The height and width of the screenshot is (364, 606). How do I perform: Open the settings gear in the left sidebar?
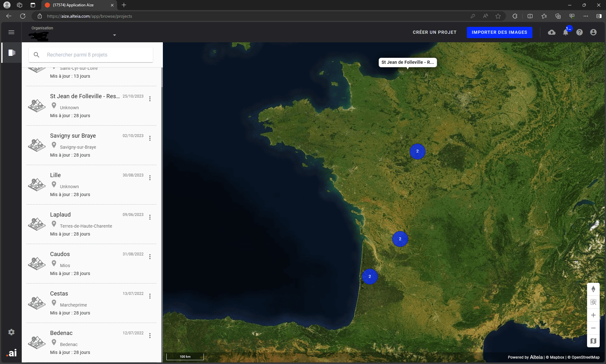coord(11,332)
